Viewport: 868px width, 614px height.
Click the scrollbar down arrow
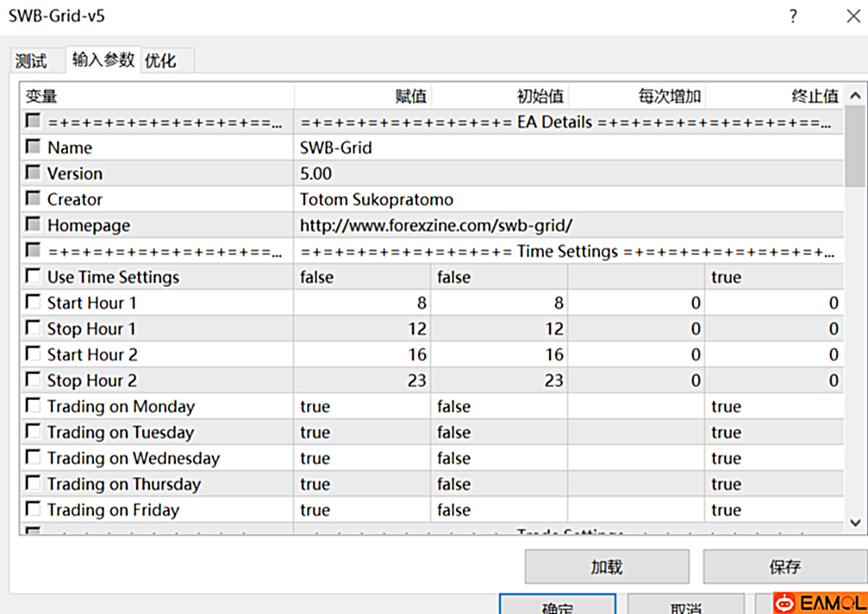pyautogui.click(x=855, y=522)
